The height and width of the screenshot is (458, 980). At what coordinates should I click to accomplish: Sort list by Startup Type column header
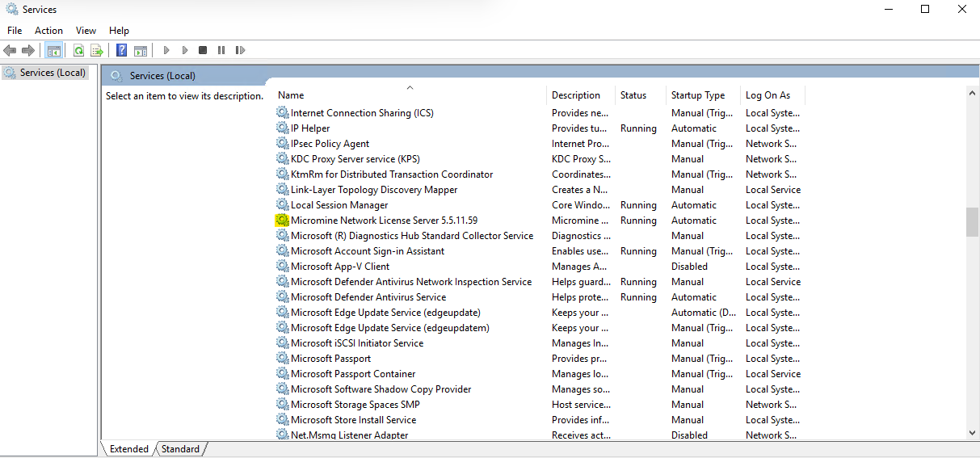(x=698, y=95)
